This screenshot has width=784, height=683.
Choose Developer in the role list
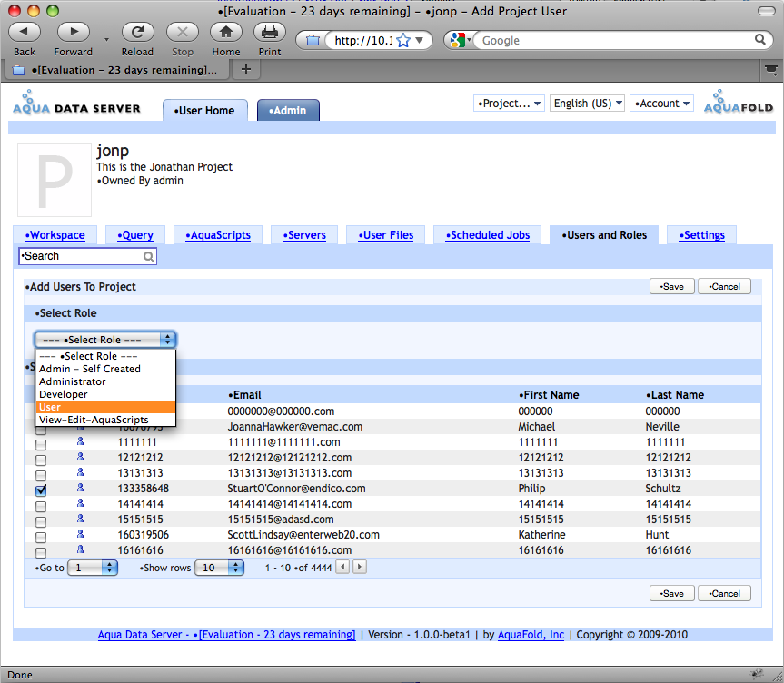point(105,394)
